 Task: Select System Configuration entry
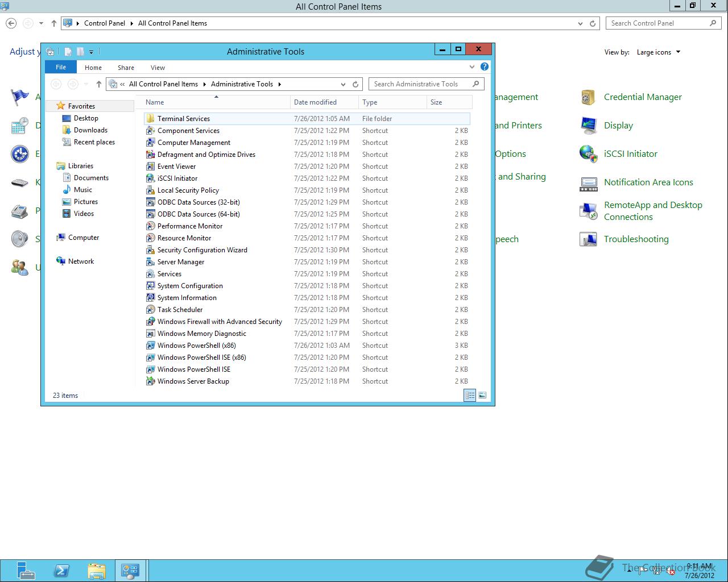click(x=307, y=286)
